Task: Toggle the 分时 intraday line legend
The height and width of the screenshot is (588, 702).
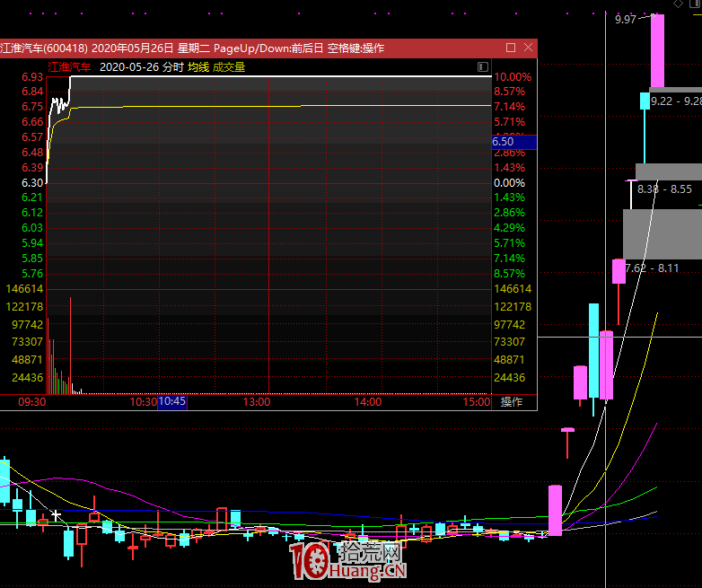Action: point(173,66)
